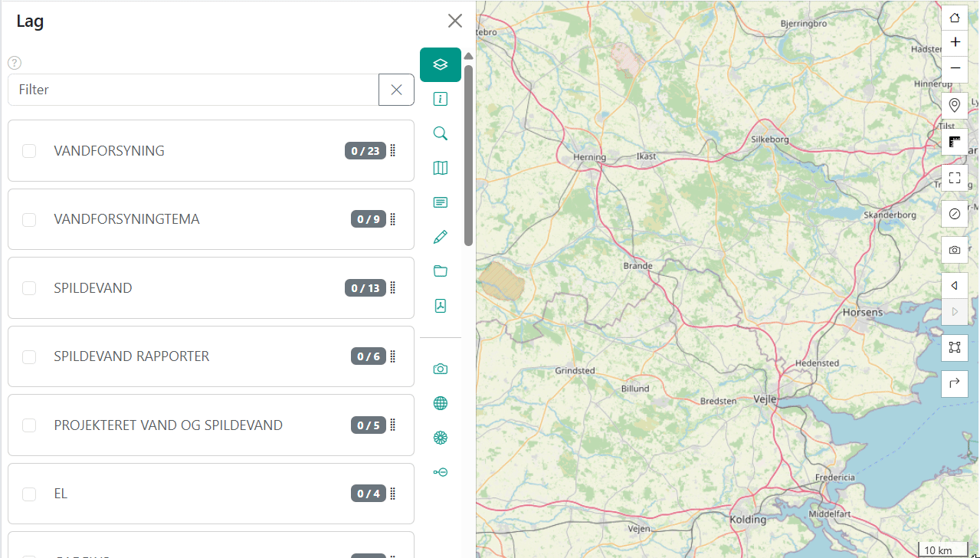Tick the EL layer group checkbox
The width and height of the screenshot is (980, 558).
coord(29,494)
